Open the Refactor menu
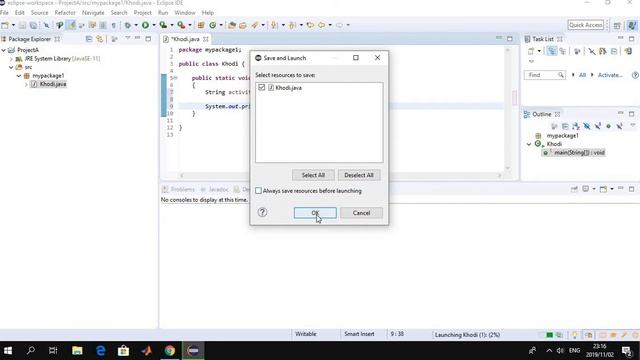 point(65,13)
